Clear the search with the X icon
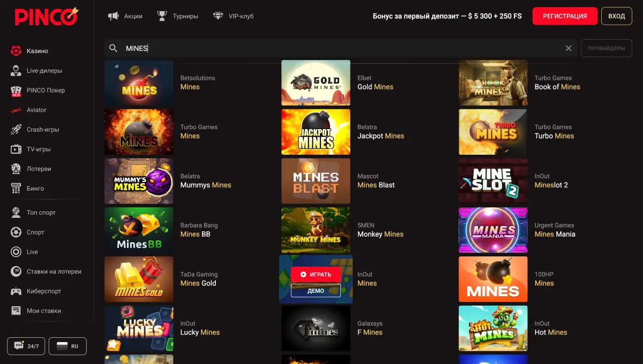This screenshot has width=643, height=364. click(x=569, y=48)
